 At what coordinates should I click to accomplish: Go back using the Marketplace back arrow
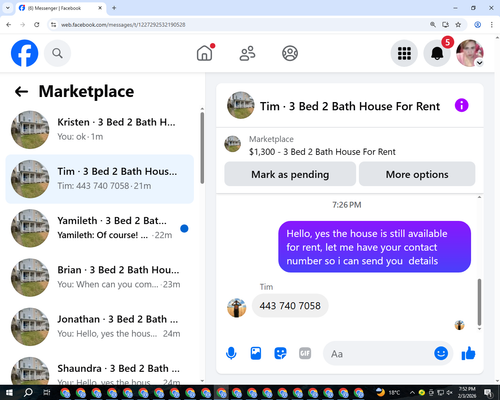click(x=21, y=91)
